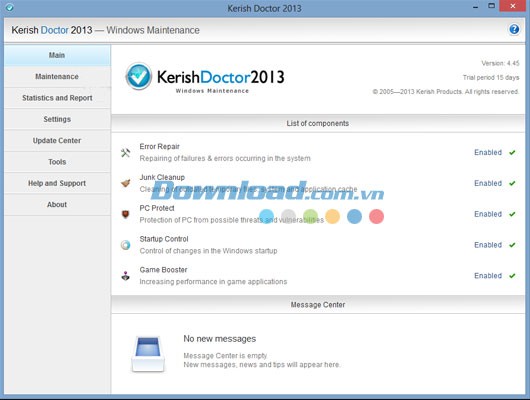Close the Kerish Doctor 2013 window
The width and height of the screenshot is (530, 400).
click(512, 6)
